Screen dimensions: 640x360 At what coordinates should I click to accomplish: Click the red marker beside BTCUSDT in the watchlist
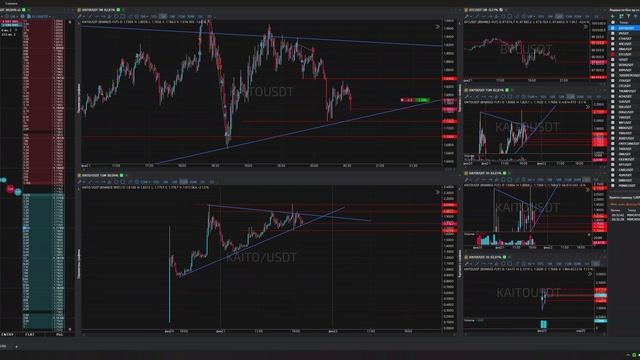pos(613,54)
